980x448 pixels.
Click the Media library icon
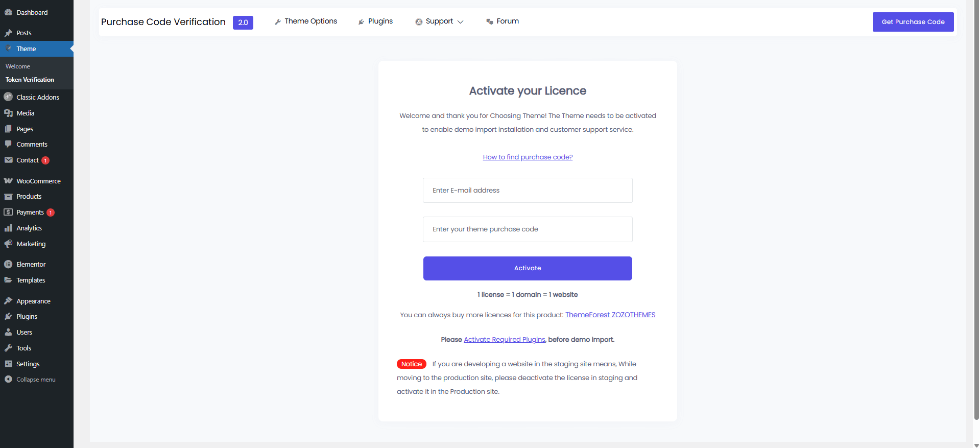tap(8, 113)
